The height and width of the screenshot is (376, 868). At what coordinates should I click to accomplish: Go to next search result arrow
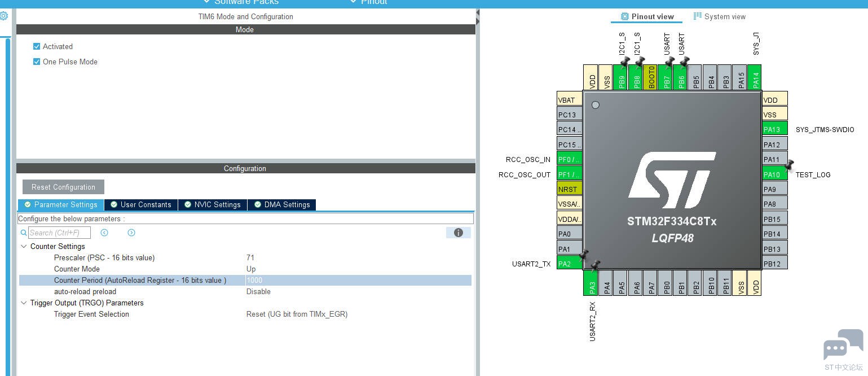131,233
